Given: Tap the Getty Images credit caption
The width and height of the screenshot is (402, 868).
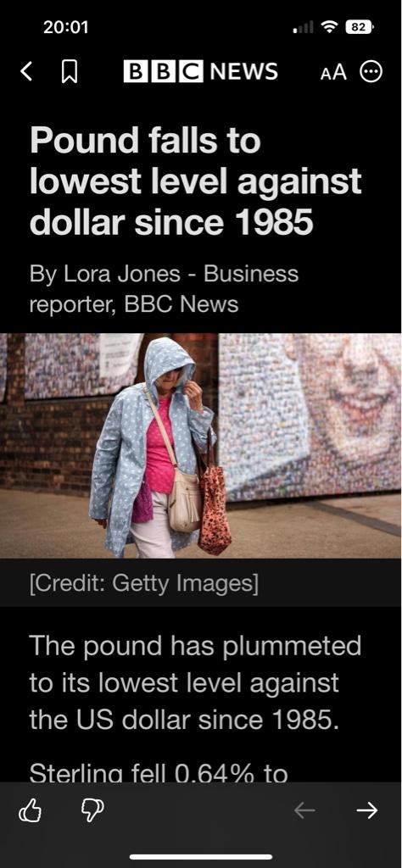Looking at the screenshot, I should pyautogui.click(x=144, y=583).
